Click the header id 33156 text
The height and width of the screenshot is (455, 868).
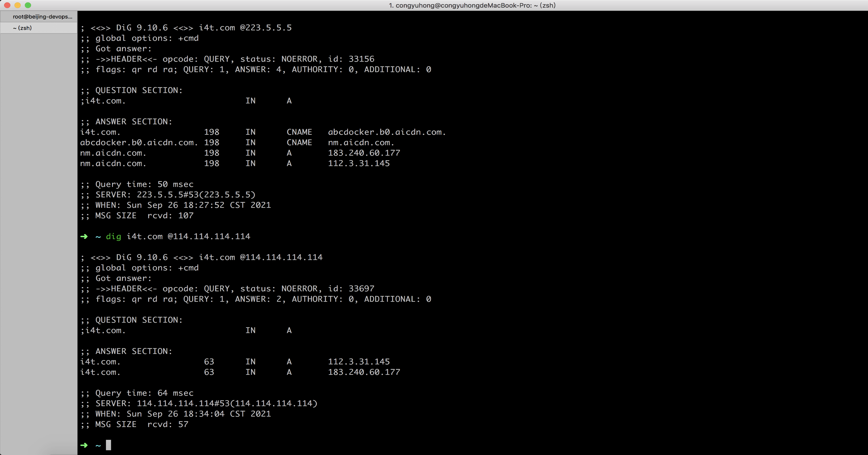pyautogui.click(x=361, y=59)
